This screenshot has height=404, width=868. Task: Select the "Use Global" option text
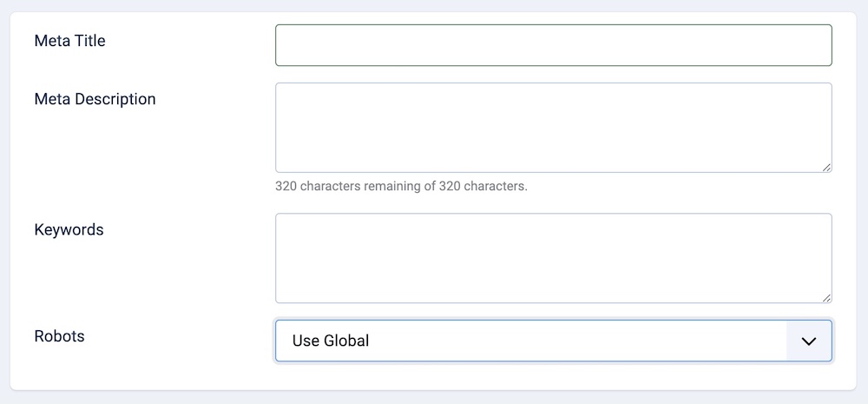tap(331, 341)
